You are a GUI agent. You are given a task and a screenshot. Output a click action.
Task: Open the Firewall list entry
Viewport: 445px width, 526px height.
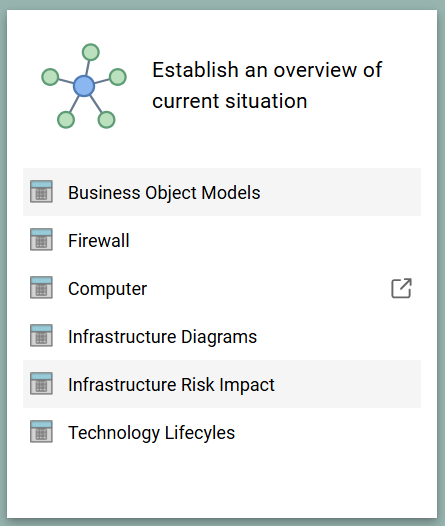(x=99, y=241)
